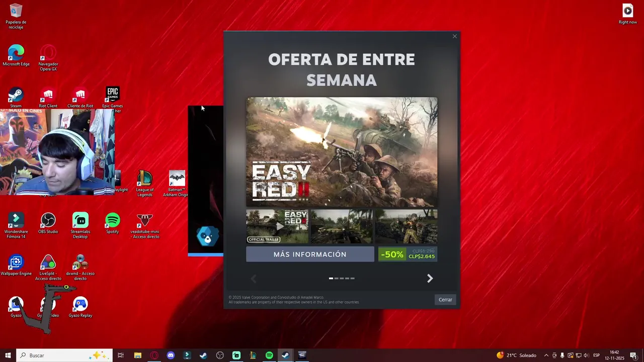Select the veadotube-mini desktop shortcut
The image size is (644, 362).
point(145,226)
